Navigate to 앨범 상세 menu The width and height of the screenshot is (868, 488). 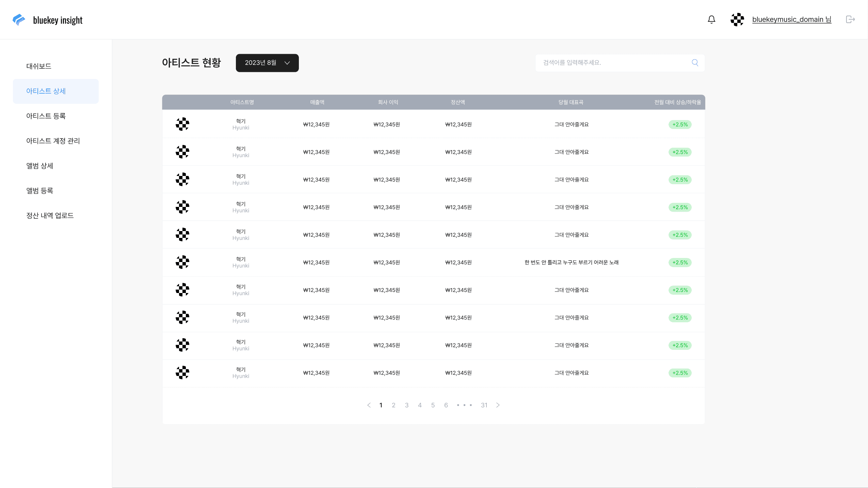pos(40,166)
